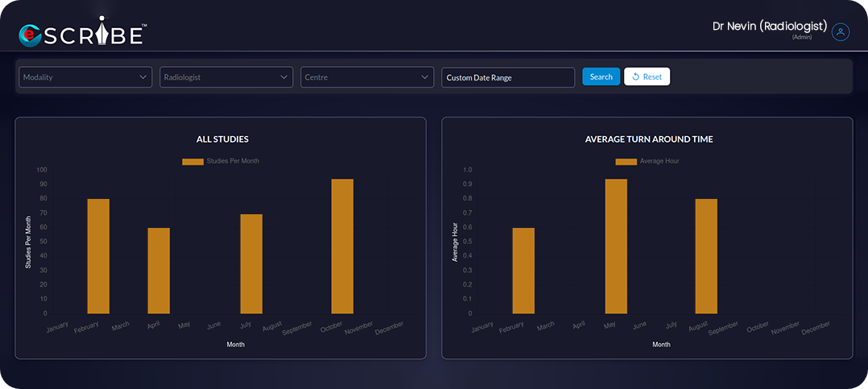Click the (Admin) role label

click(802, 37)
